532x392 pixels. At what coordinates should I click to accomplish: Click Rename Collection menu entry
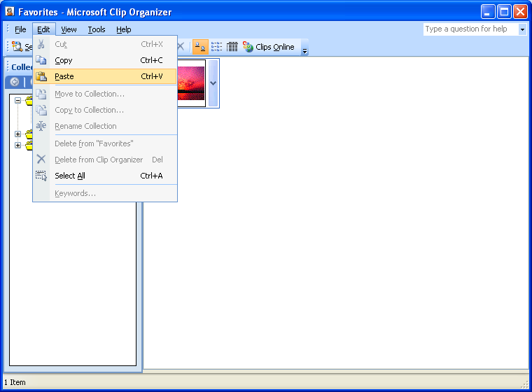pyautogui.click(x=105, y=126)
